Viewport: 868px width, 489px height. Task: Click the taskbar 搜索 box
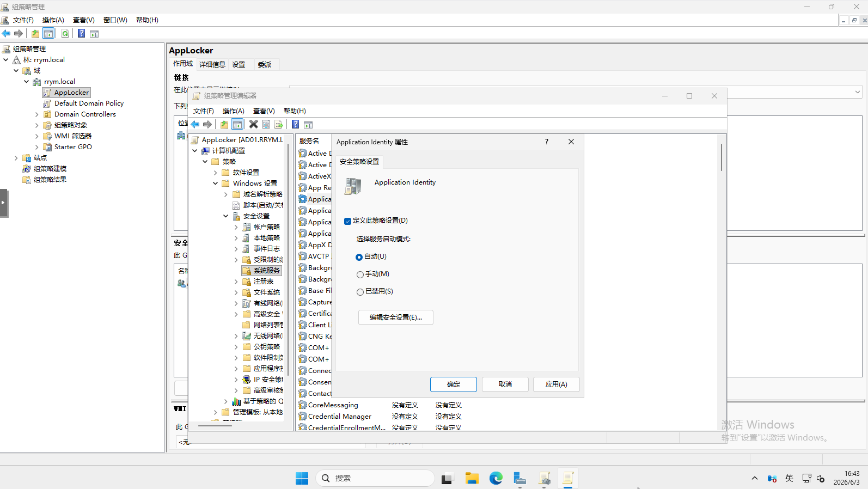pos(375,478)
